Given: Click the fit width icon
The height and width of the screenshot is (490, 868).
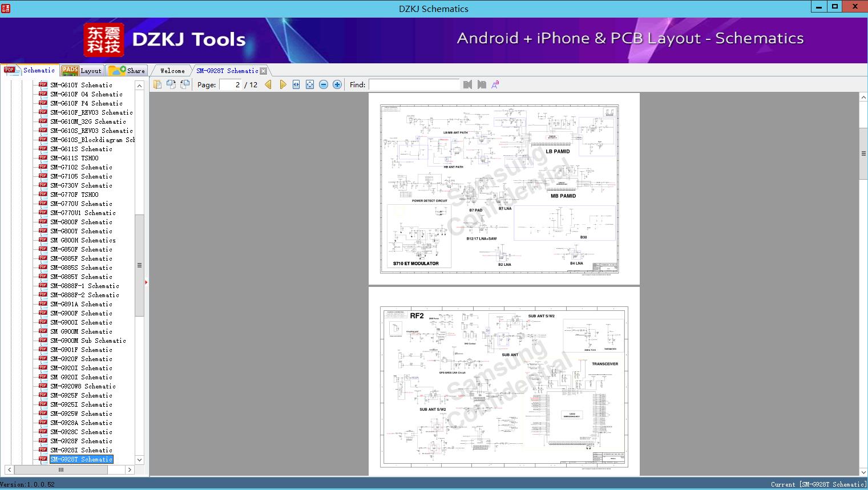Looking at the screenshot, I should [x=296, y=84].
